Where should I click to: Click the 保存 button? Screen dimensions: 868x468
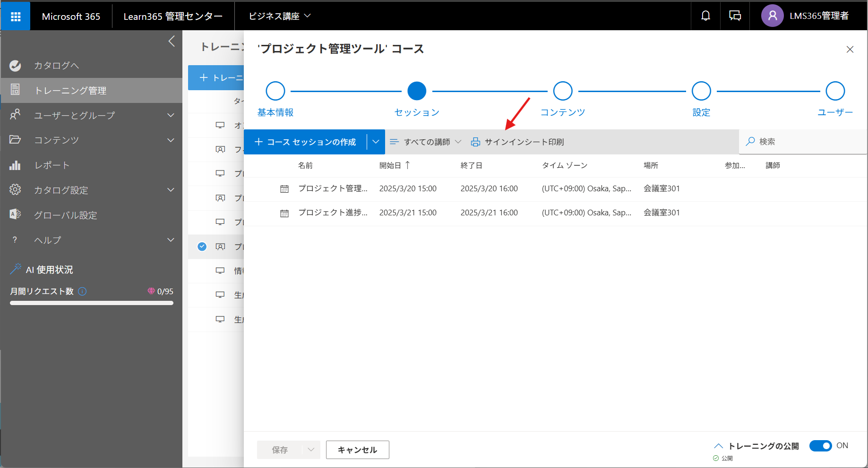[x=280, y=450]
